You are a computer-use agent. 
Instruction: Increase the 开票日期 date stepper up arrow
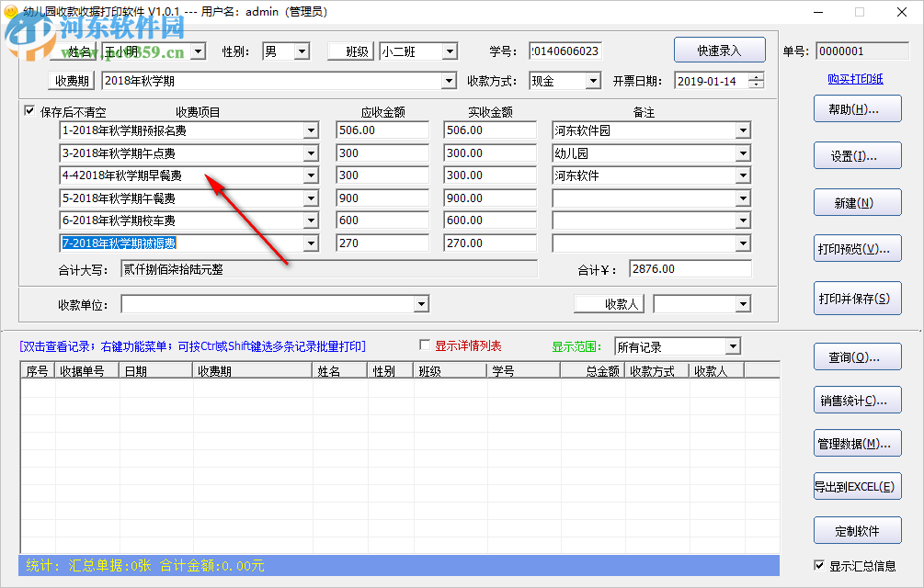point(757,77)
